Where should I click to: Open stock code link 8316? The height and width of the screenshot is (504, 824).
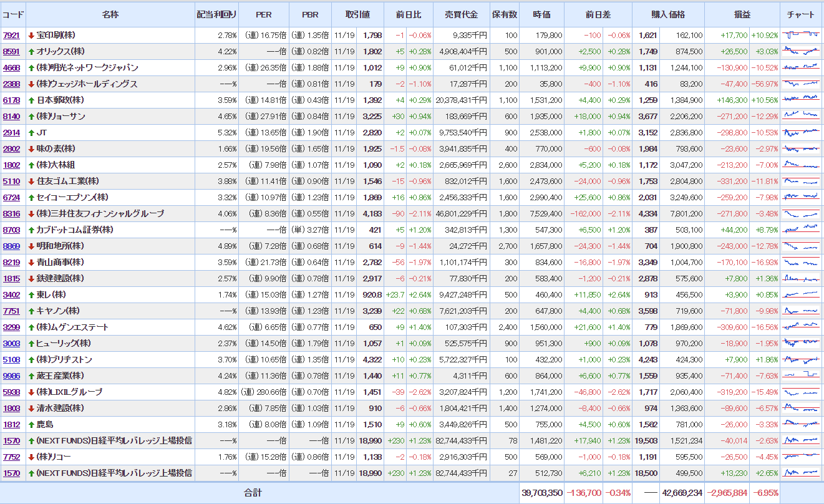[x=11, y=214]
